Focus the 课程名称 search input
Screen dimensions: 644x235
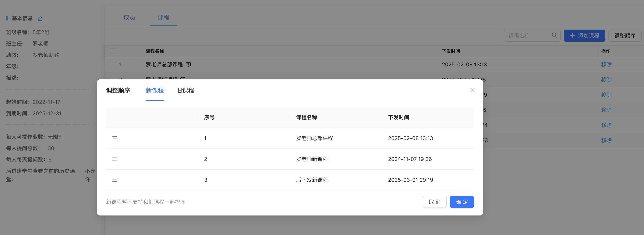pyautogui.click(x=526, y=36)
